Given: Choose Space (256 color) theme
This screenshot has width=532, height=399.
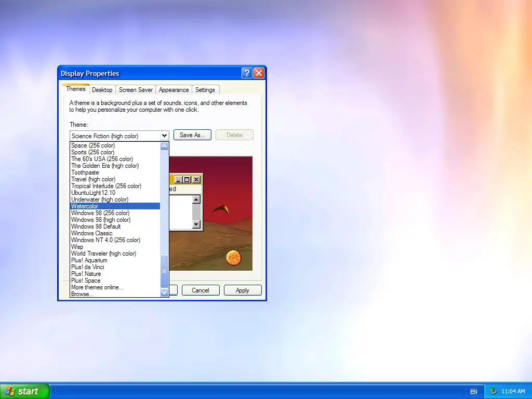Looking at the screenshot, I should point(115,145).
